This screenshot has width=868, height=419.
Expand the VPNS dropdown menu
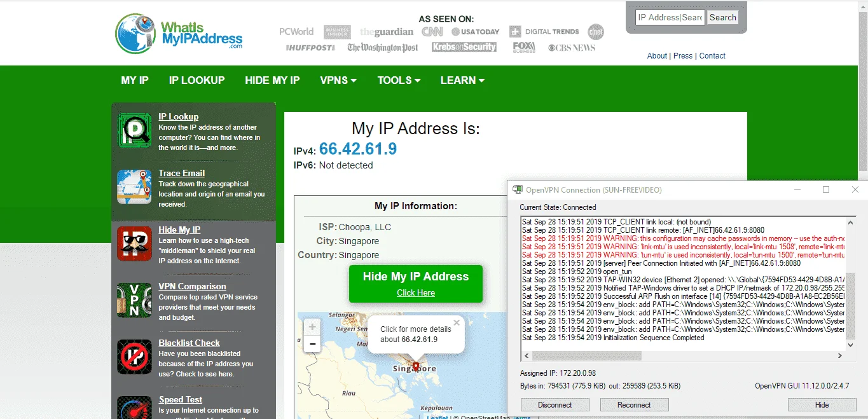tap(338, 80)
